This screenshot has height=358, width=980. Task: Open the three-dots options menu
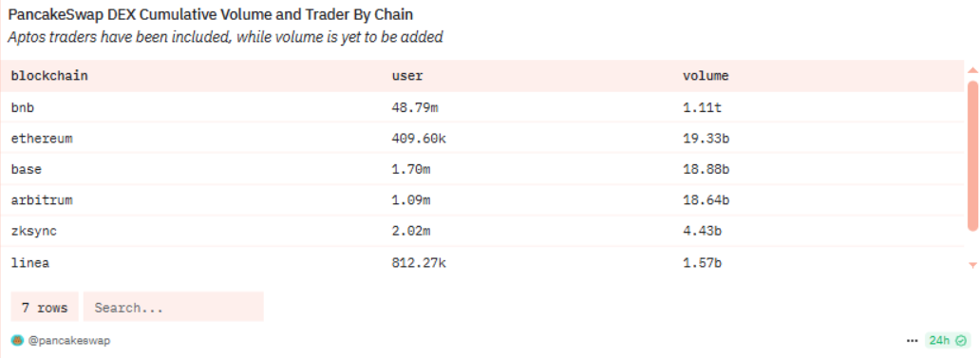[x=913, y=341]
